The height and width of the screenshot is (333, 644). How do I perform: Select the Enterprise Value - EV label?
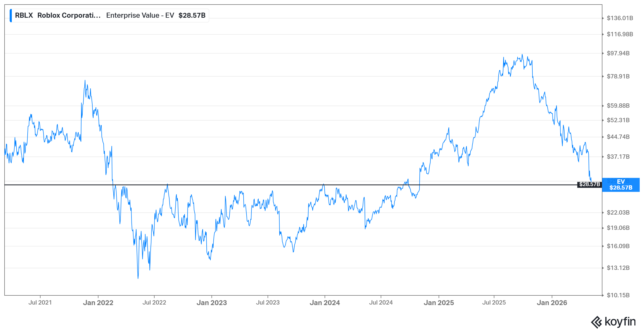pyautogui.click(x=140, y=15)
